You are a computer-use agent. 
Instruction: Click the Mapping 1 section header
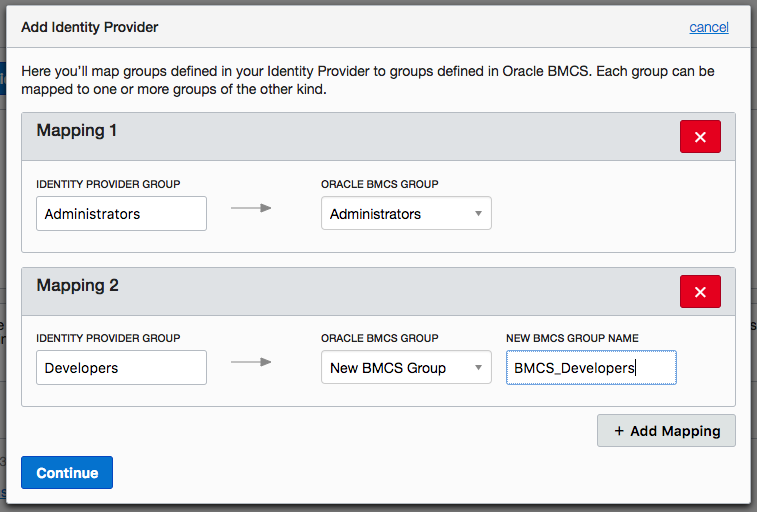pos(78,131)
